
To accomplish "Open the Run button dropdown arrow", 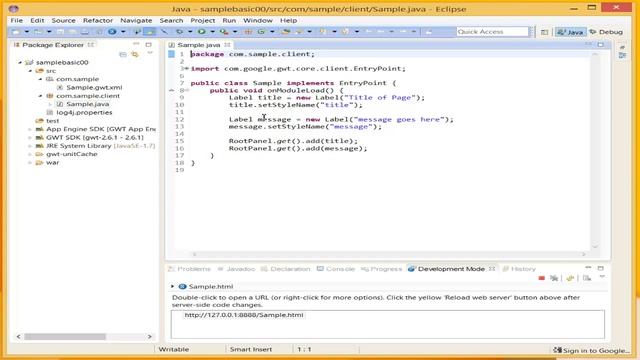I will tap(212, 31).
